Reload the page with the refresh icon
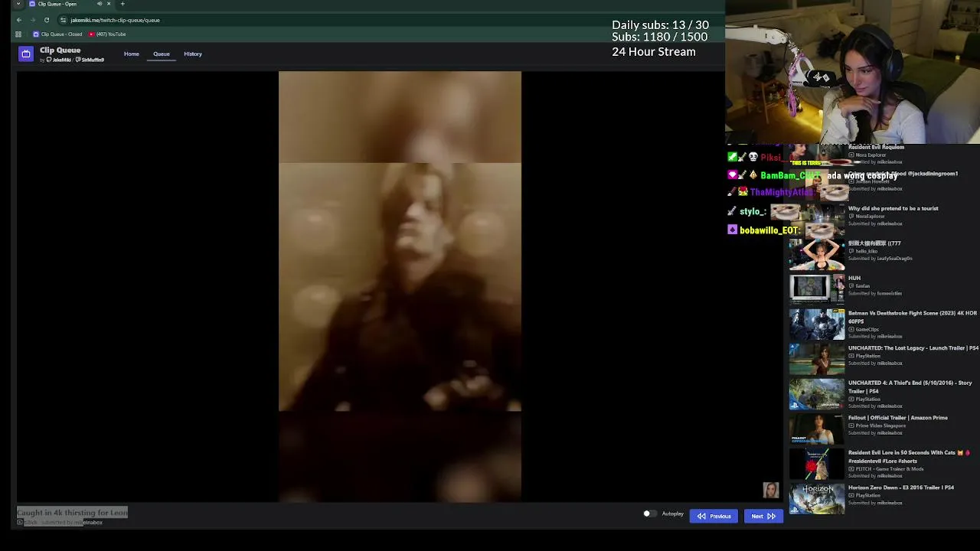Image resolution: width=980 pixels, height=551 pixels. point(47,20)
